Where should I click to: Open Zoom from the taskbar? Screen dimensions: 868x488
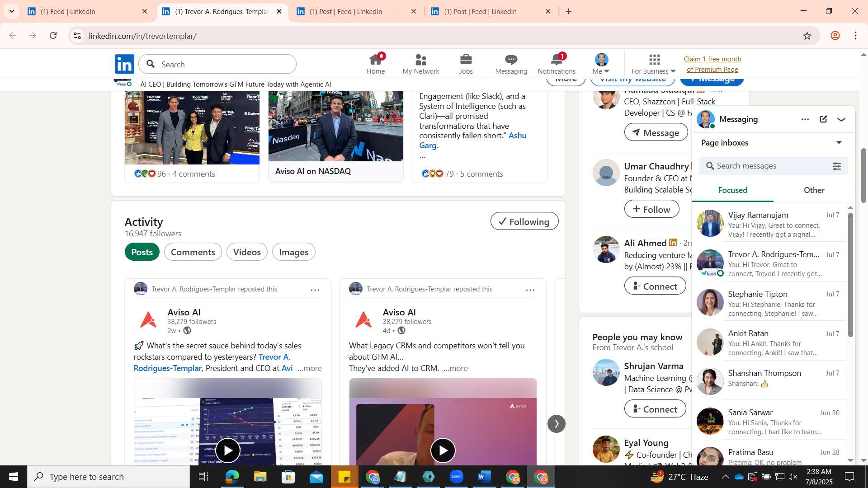456,477
